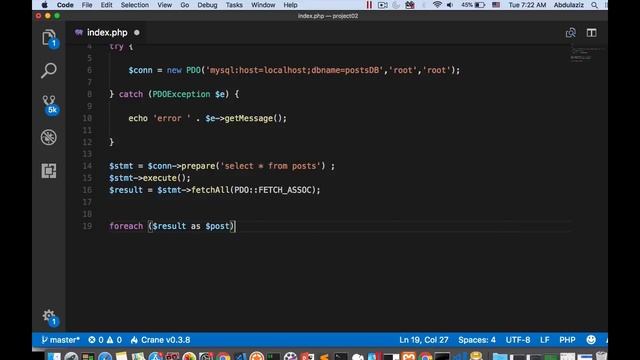Click the minimap code preview
This screenshot has height=360, width=640.
click(587, 54)
